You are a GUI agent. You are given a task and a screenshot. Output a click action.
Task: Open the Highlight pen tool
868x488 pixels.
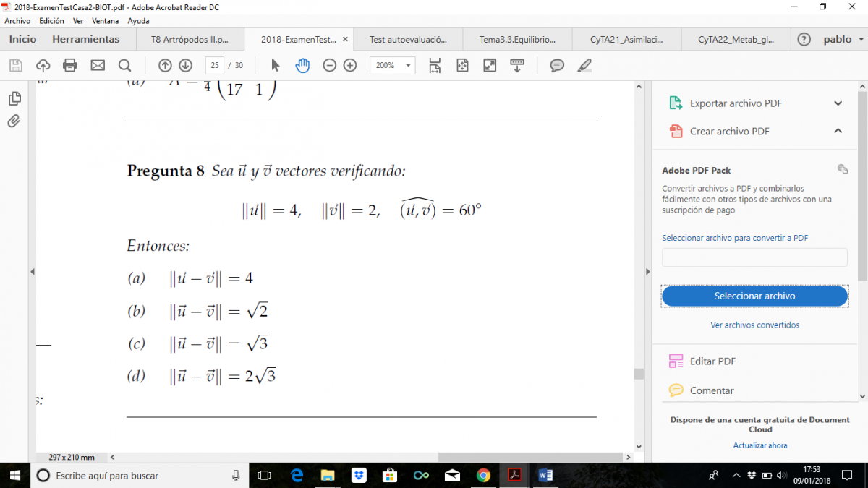(584, 66)
